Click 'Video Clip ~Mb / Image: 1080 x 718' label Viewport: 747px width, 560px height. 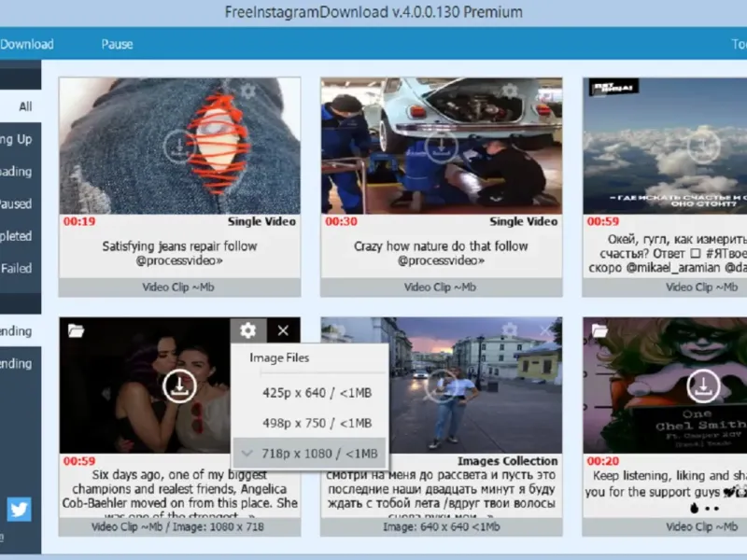coord(177,526)
